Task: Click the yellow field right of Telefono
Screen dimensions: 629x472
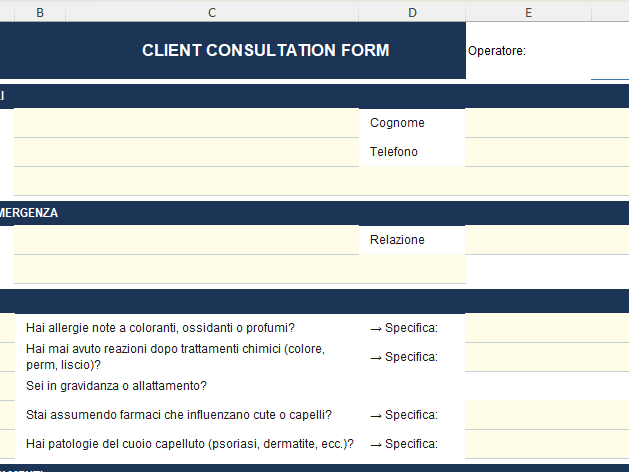Action: point(546,152)
